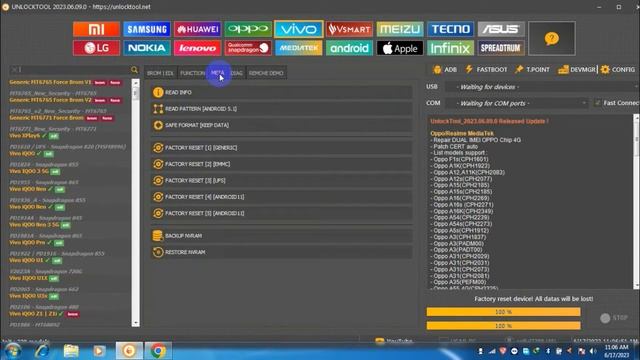Screen dimensions: 640x360
Task: Select the Tecno brand logo
Action: [x=451, y=29]
